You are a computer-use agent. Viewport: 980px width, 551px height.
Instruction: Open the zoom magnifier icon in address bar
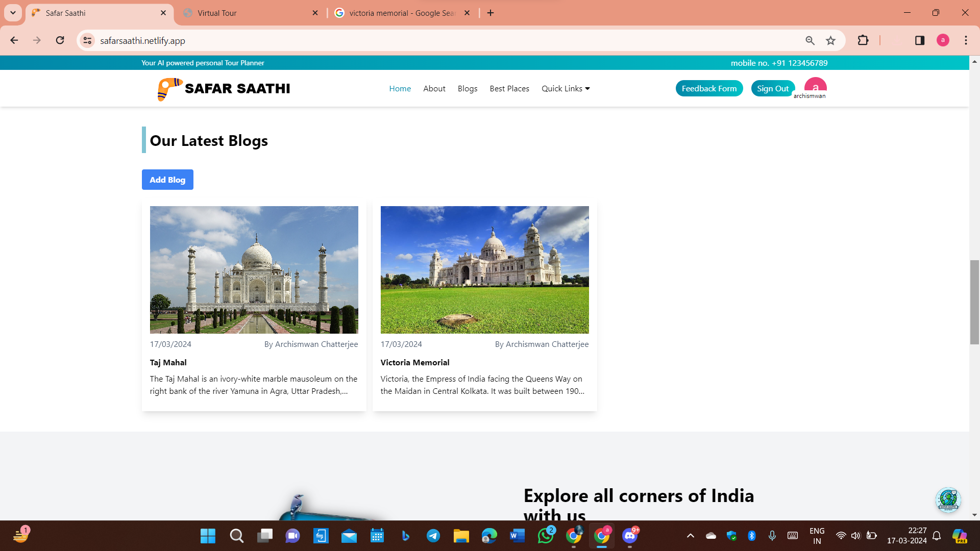click(x=810, y=41)
